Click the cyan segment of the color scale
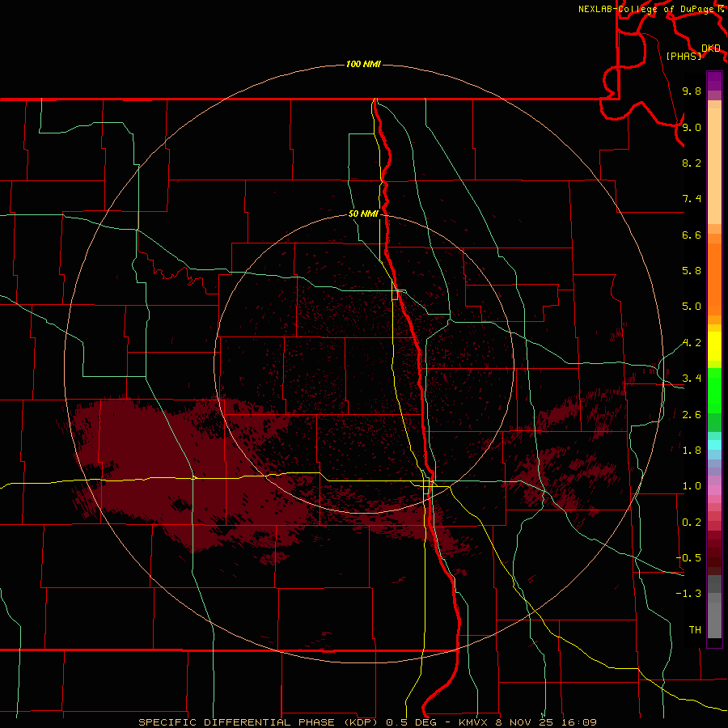This screenshot has height=728, width=728. (x=714, y=445)
